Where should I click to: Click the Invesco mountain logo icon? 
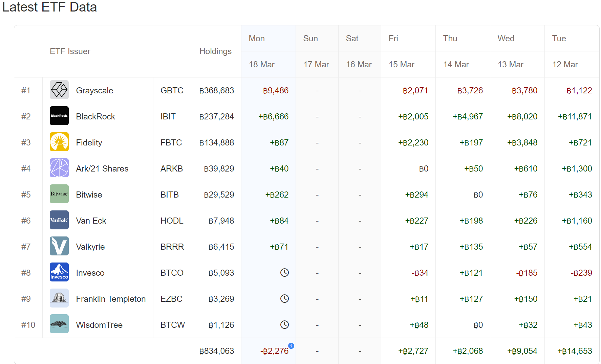[x=59, y=272]
